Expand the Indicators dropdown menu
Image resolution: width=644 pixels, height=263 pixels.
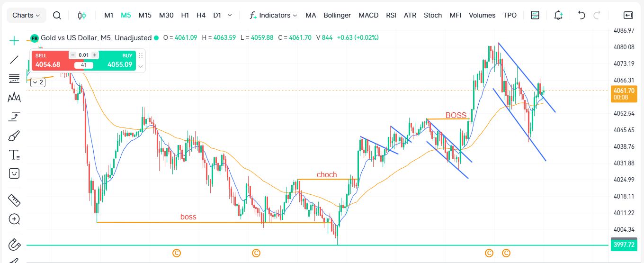pos(273,15)
